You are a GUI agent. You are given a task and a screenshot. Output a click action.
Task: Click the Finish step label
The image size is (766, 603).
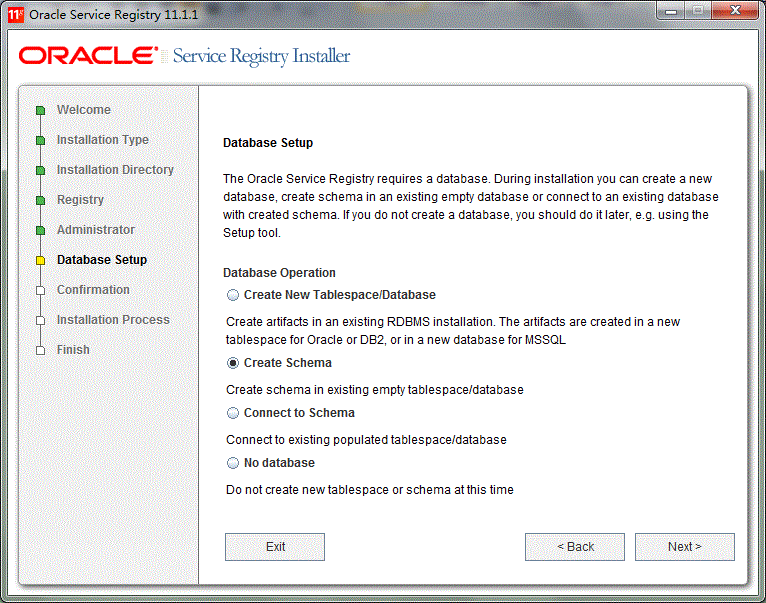73,350
